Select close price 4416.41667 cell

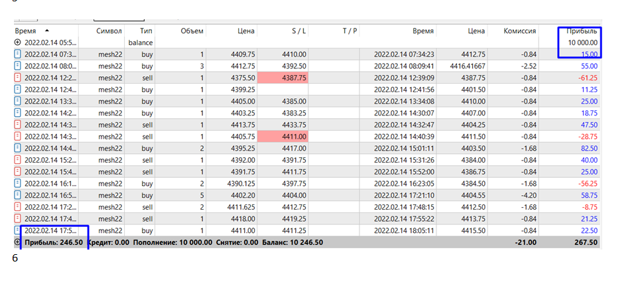(x=468, y=66)
